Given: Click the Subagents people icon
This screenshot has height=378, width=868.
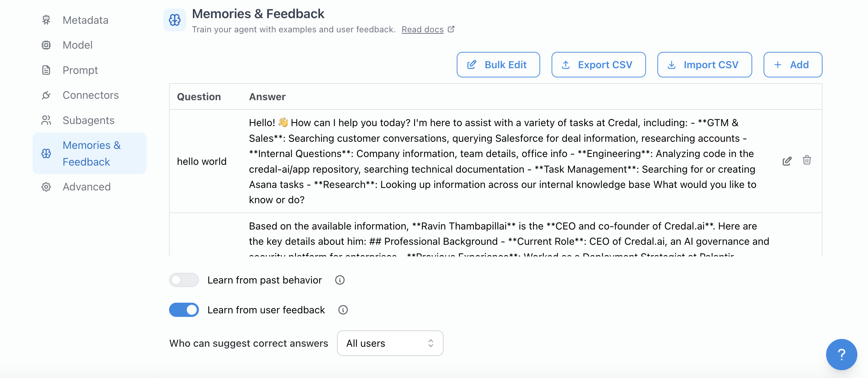Looking at the screenshot, I should point(46,120).
